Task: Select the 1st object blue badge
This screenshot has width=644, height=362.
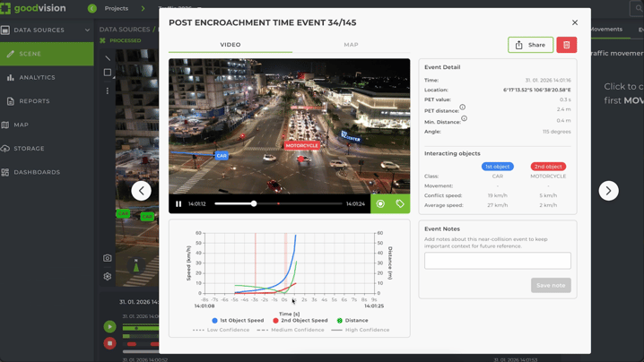Action: [498, 167]
